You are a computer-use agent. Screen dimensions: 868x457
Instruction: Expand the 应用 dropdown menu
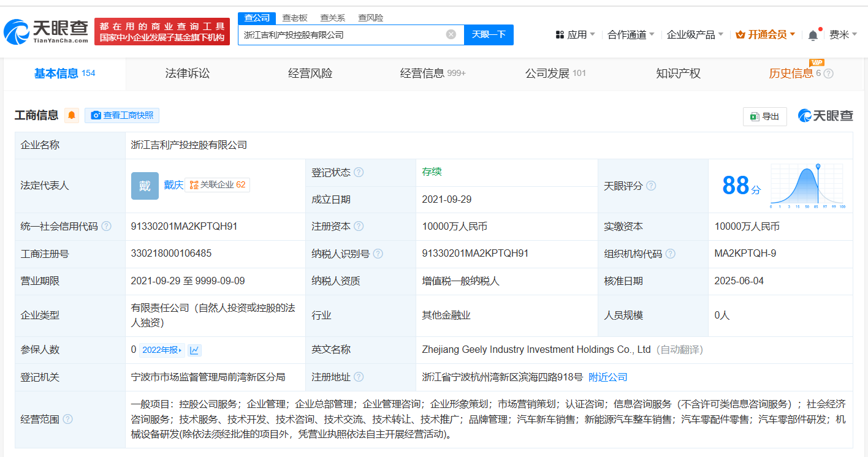click(x=575, y=35)
